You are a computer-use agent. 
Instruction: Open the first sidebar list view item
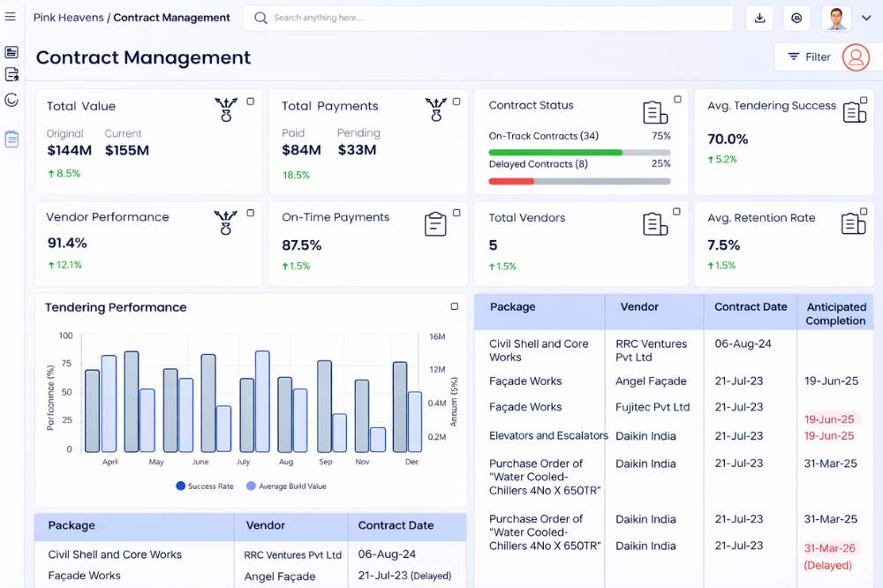11,52
